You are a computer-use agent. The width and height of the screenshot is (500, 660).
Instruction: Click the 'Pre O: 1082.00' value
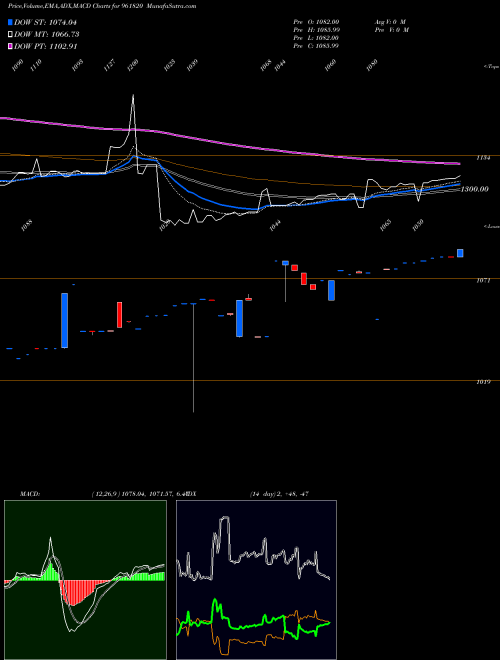pos(316,21)
